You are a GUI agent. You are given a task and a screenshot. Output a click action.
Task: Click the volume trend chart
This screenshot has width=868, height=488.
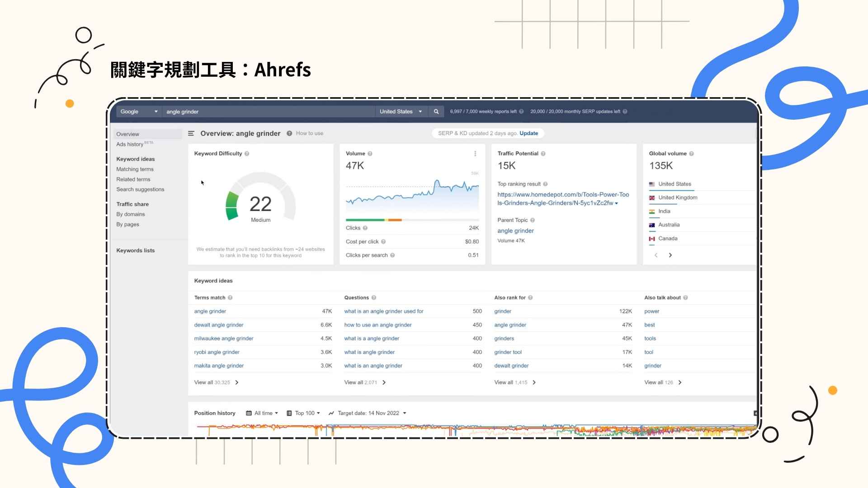click(412, 194)
